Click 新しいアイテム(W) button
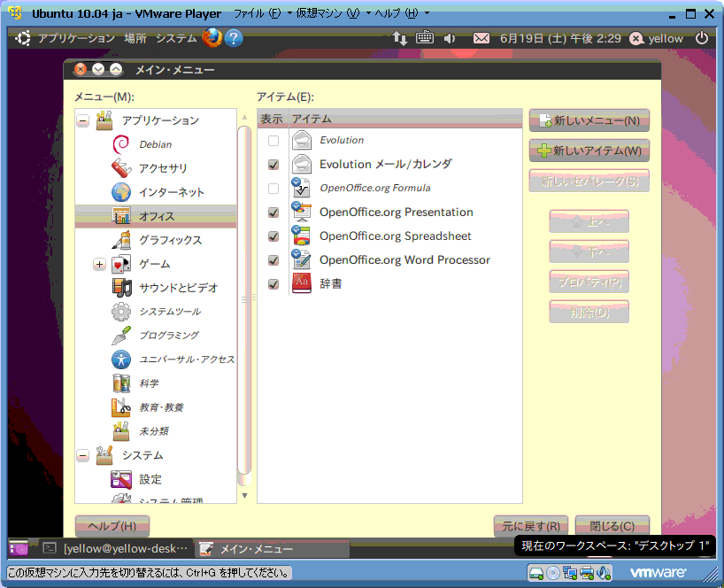The image size is (724, 588). (x=589, y=151)
